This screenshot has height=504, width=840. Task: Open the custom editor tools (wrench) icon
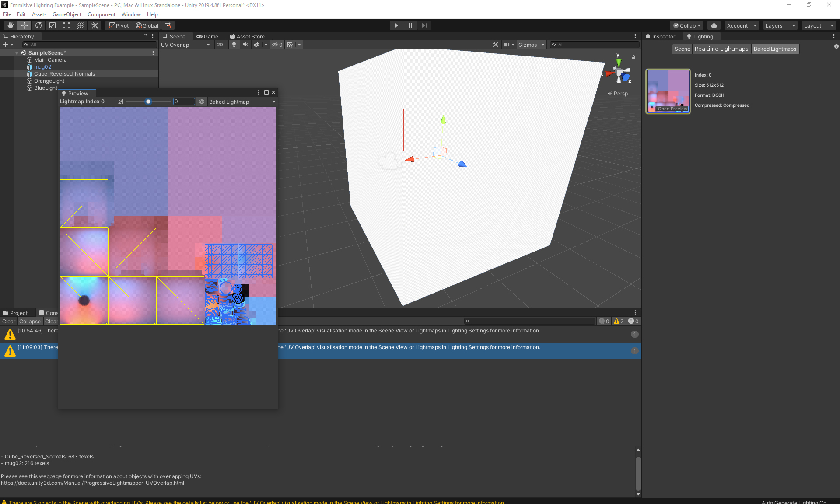click(x=94, y=25)
